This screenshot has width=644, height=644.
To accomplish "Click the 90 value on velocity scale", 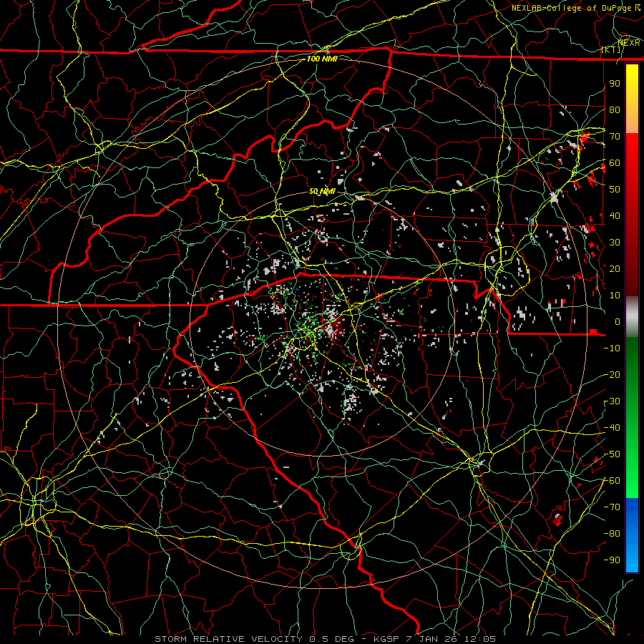I will pyautogui.click(x=615, y=84).
